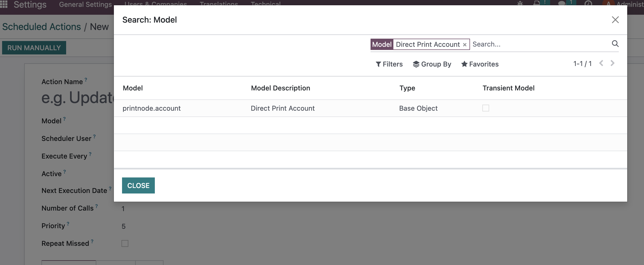The width and height of the screenshot is (644, 265).
Task: Show help tooltip for Model field
Action: coord(64,119)
